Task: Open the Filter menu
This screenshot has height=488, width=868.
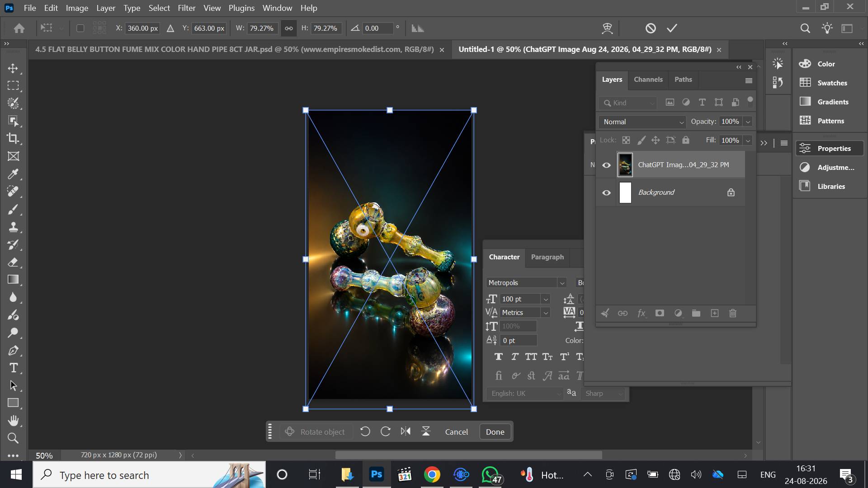Action: pyautogui.click(x=186, y=8)
